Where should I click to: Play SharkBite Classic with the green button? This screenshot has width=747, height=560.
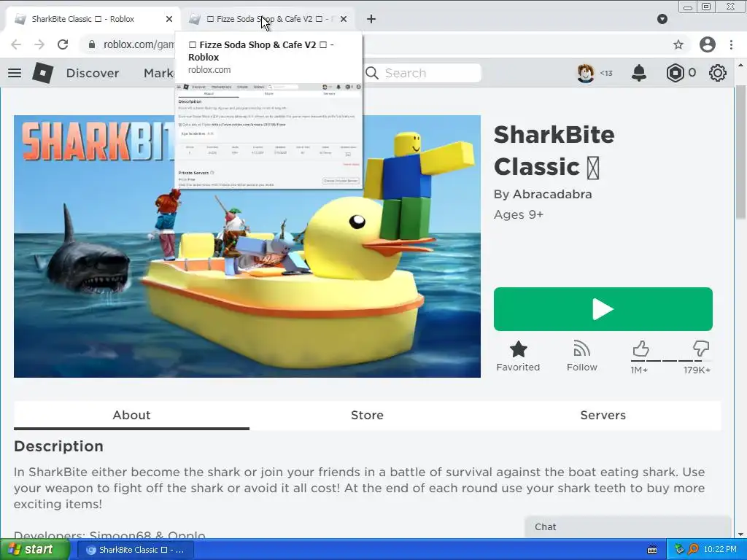(603, 309)
